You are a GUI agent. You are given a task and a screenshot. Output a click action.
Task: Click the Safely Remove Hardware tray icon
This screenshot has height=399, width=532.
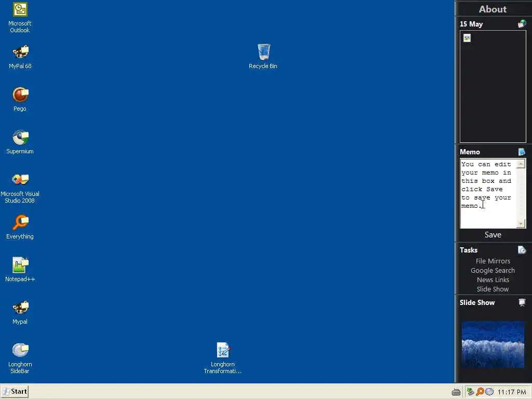[470, 392]
